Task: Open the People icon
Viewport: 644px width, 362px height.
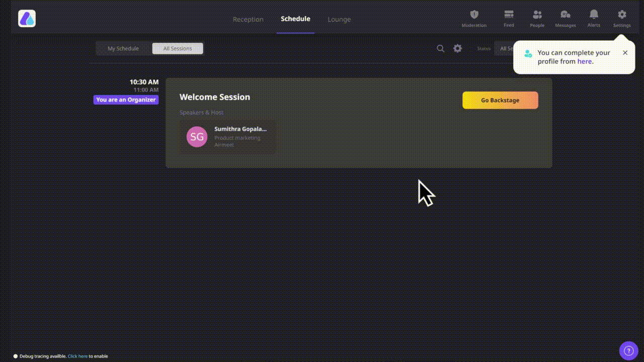Action: click(537, 15)
